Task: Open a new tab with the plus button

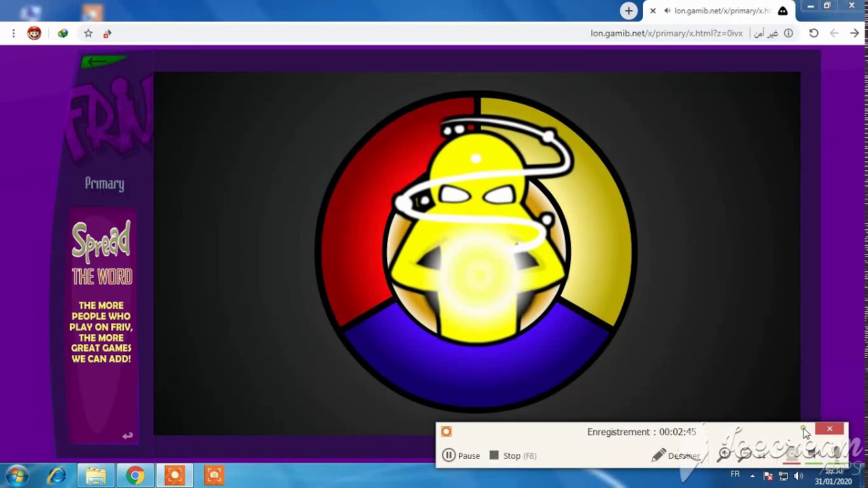Action: [629, 11]
